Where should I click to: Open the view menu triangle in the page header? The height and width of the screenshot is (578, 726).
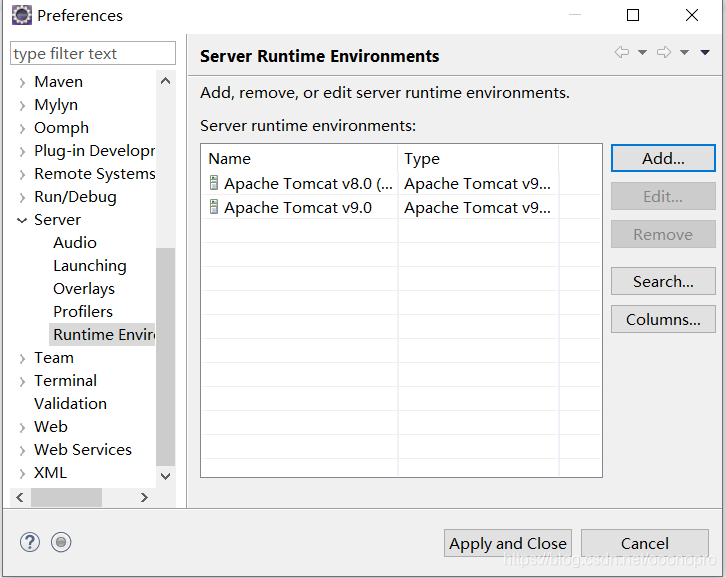point(705,52)
